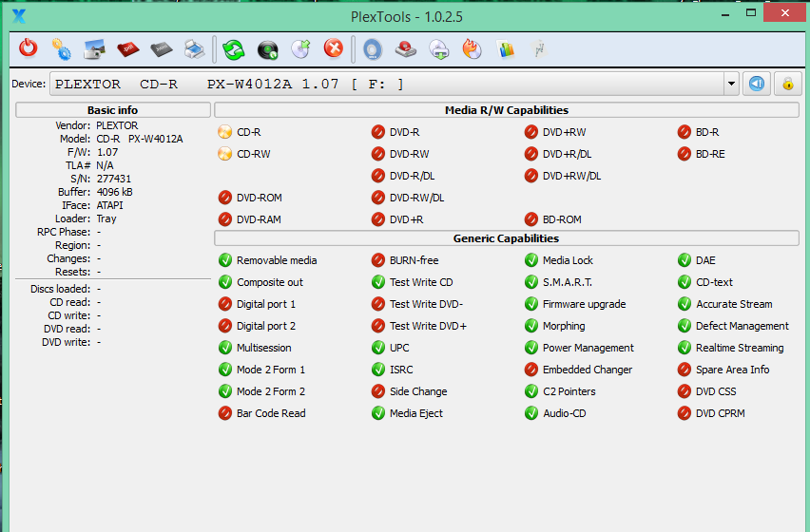Click the disc download arrow icon

[439, 49]
